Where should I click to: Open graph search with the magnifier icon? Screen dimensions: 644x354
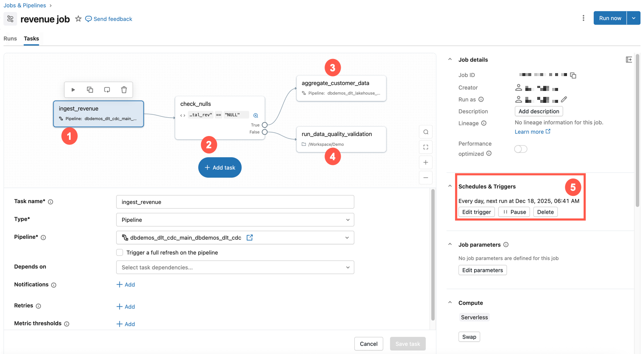click(x=425, y=132)
